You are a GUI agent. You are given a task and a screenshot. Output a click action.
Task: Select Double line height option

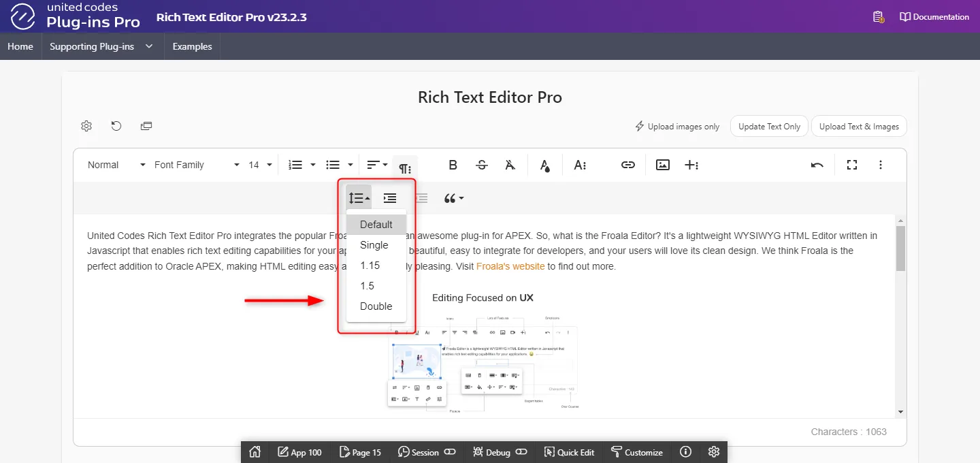click(x=376, y=306)
